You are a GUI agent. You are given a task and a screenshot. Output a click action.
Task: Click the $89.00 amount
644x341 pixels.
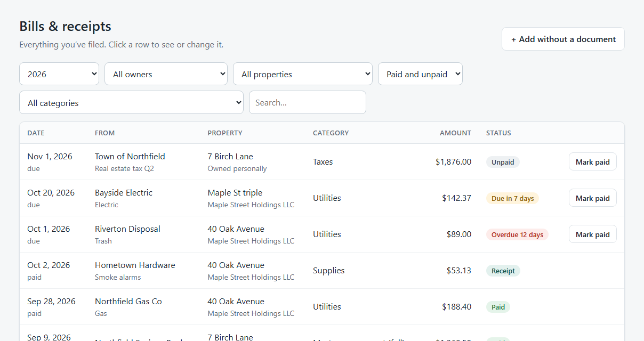coord(459,234)
